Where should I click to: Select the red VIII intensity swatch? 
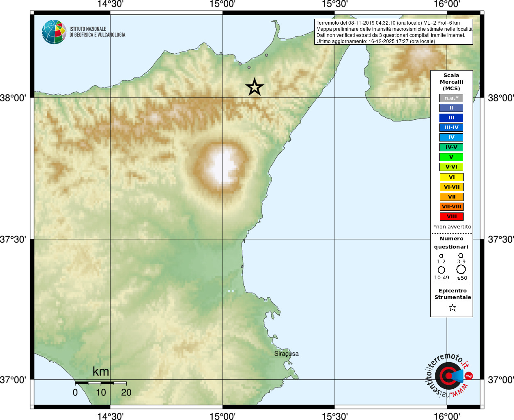coord(451,217)
